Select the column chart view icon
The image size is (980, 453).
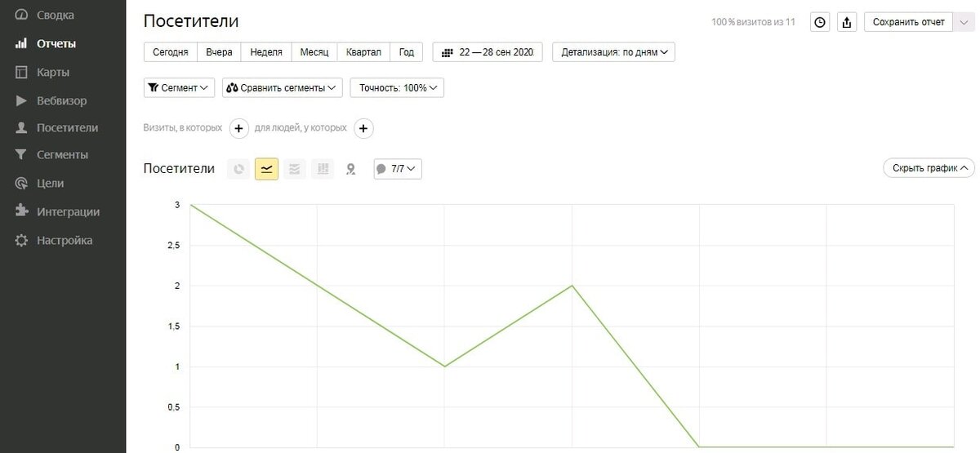pyautogui.click(x=323, y=169)
